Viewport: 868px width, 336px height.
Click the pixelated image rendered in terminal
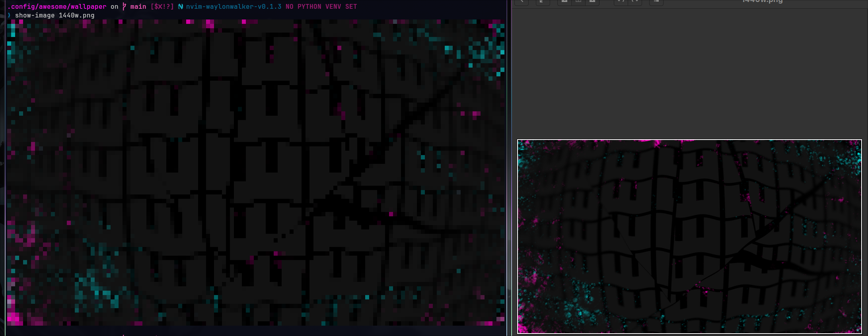point(256,173)
